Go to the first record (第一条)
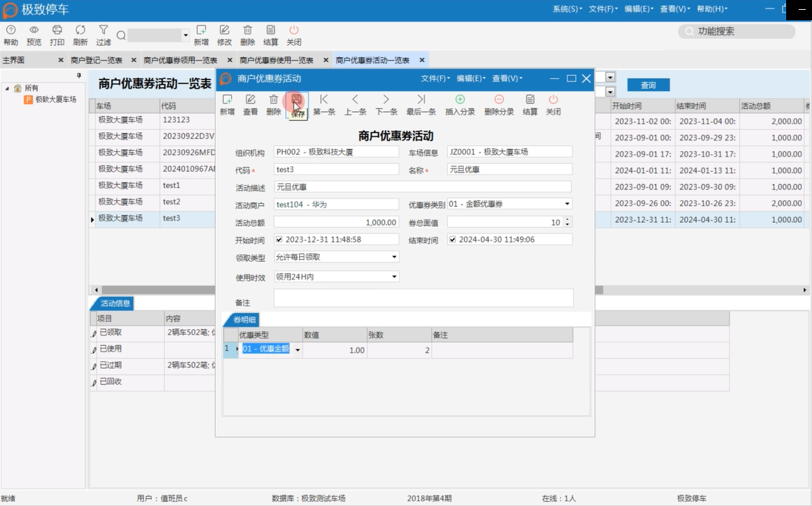This screenshot has height=506, width=812. point(324,100)
